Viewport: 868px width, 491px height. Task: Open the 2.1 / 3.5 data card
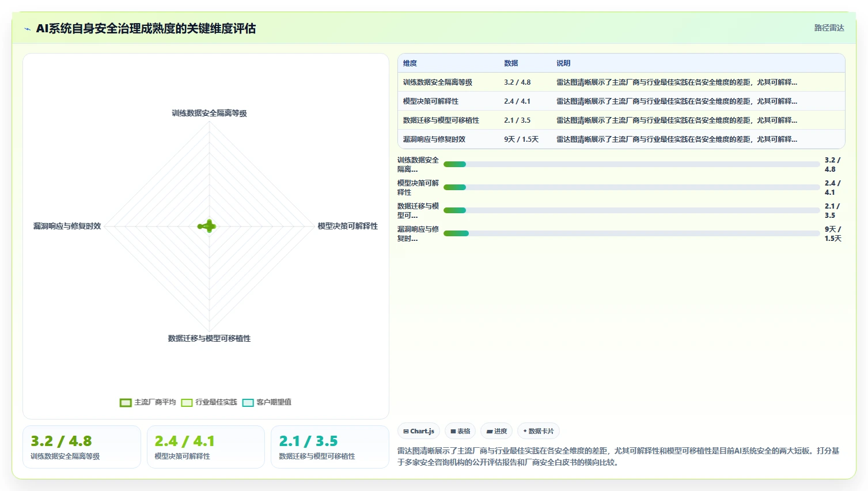pos(330,447)
